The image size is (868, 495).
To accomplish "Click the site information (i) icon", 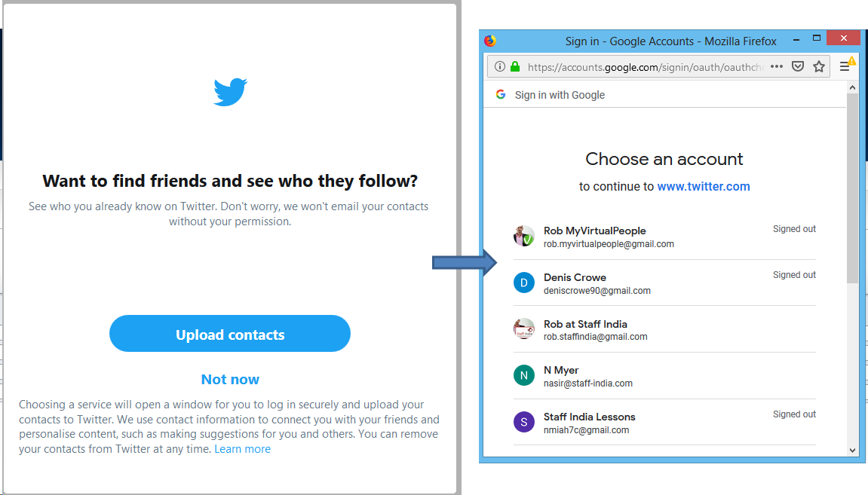I will click(x=499, y=67).
